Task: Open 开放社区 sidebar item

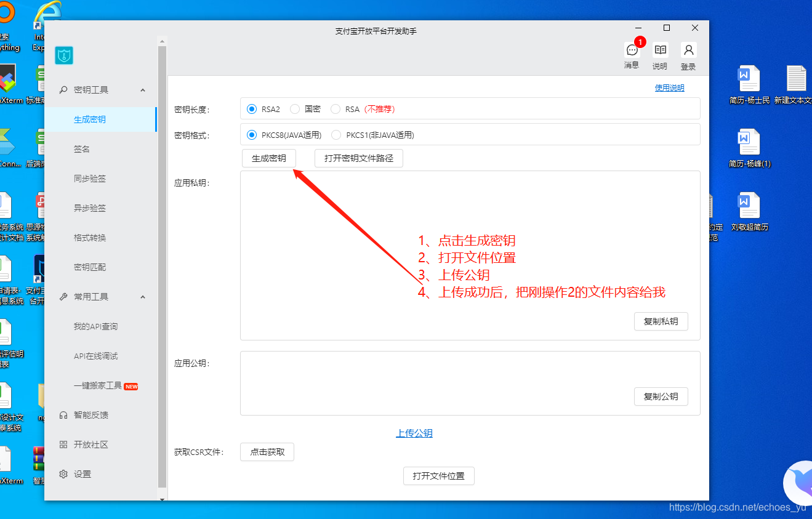Action: (x=100, y=445)
